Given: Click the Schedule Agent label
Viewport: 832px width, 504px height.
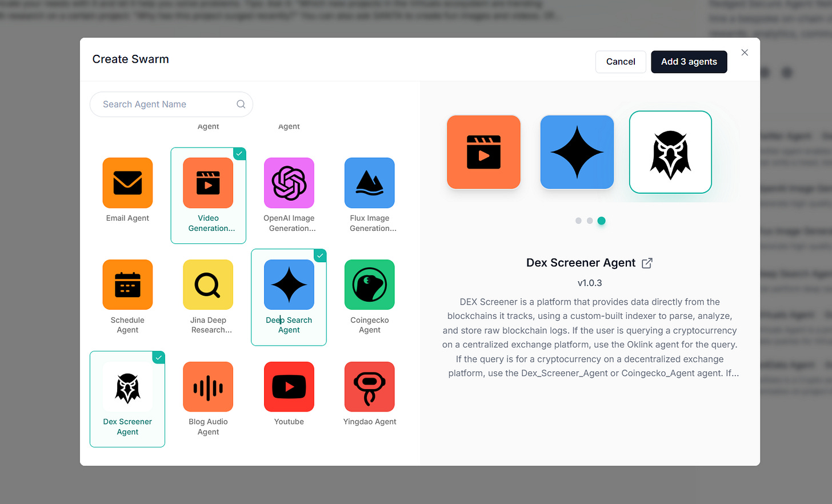Looking at the screenshot, I should click(x=127, y=325).
